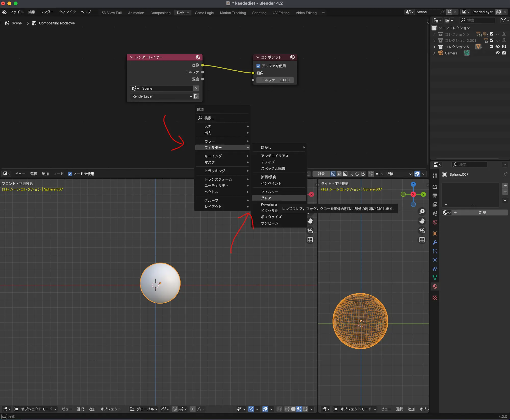Open the 近接 interpolation dropdown

[399, 174]
